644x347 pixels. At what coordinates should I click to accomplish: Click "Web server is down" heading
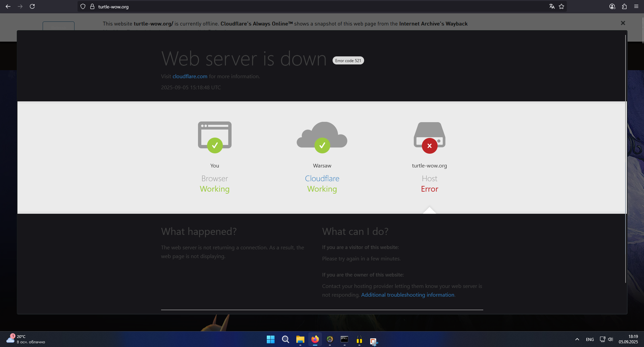point(244,59)
